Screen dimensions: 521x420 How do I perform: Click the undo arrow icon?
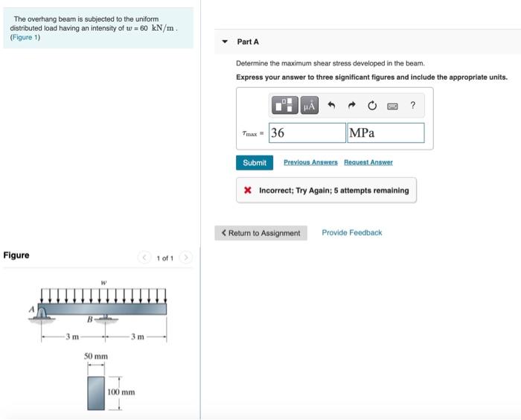(x=331, y=106)
